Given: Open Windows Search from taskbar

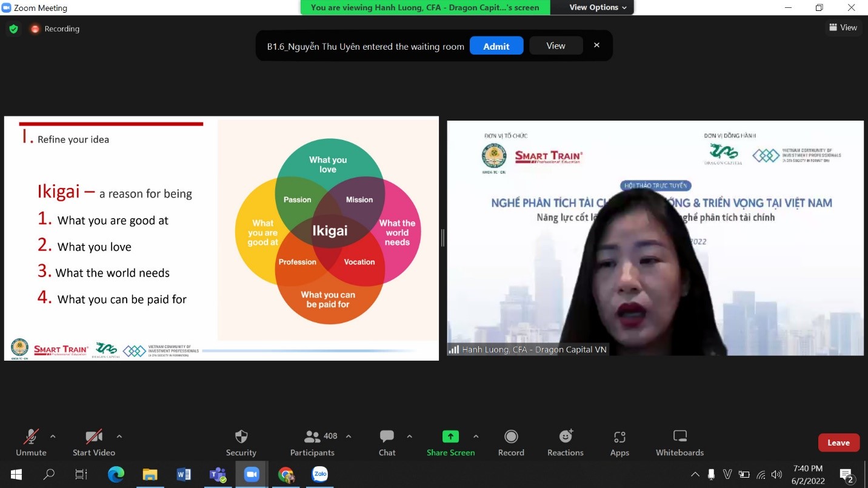Looking at the screenshot, I should (x=49, y=475).
